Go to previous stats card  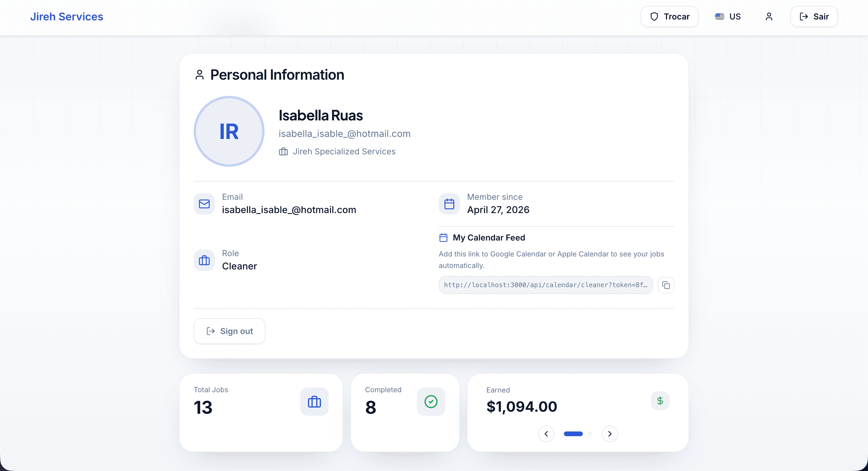[546, 434]
